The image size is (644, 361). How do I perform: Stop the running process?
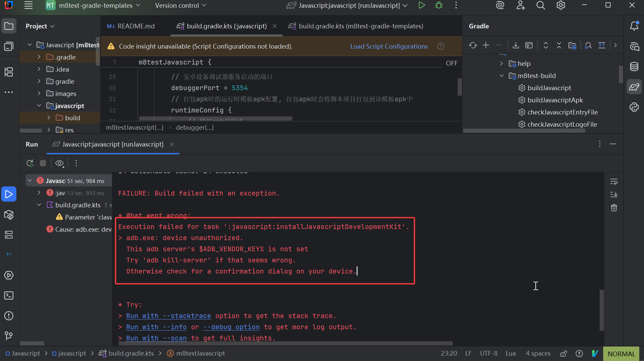point(43,163)
